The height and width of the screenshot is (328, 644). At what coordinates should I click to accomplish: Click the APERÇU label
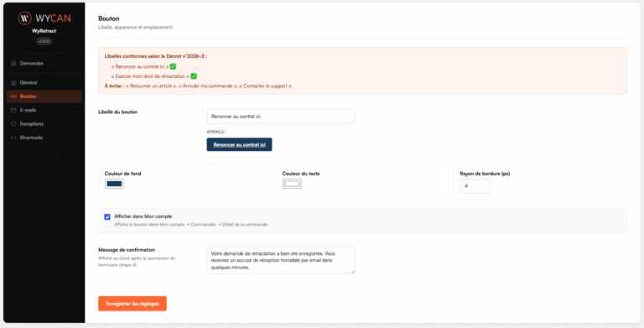(216, 132)
